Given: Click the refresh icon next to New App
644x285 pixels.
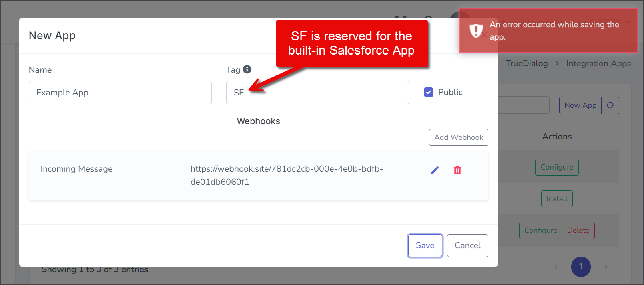Looking at the screenshot, I should pos(610,105).
